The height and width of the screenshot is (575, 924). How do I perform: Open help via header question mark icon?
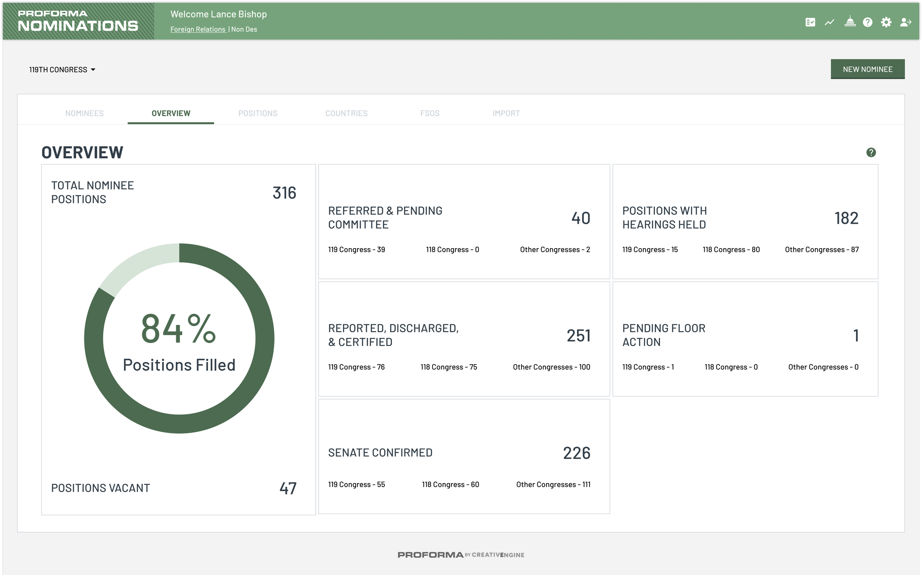(868, 23)
